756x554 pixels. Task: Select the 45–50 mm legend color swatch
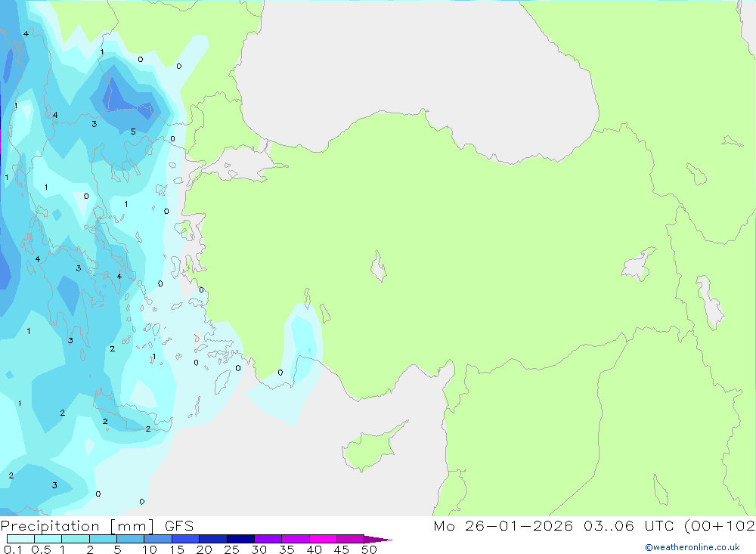click(351, 539)
